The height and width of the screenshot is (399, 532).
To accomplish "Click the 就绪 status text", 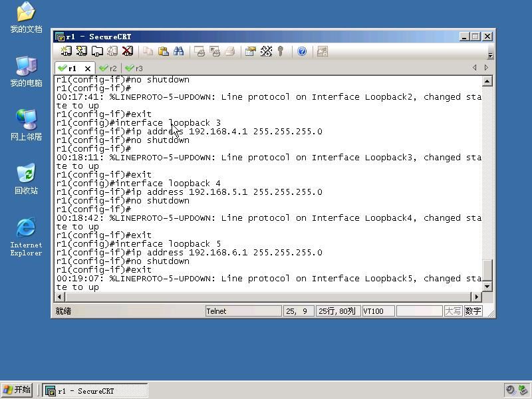I will (x=63, y=311).
